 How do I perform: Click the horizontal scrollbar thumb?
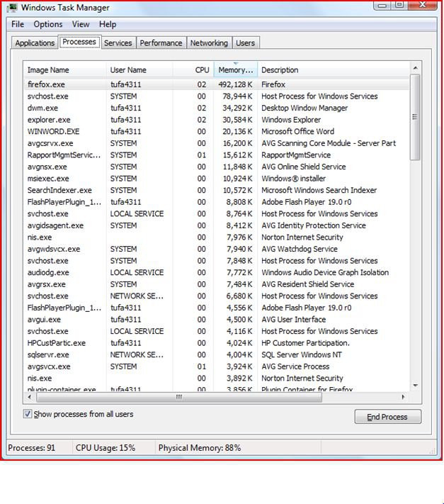(179, 397)
